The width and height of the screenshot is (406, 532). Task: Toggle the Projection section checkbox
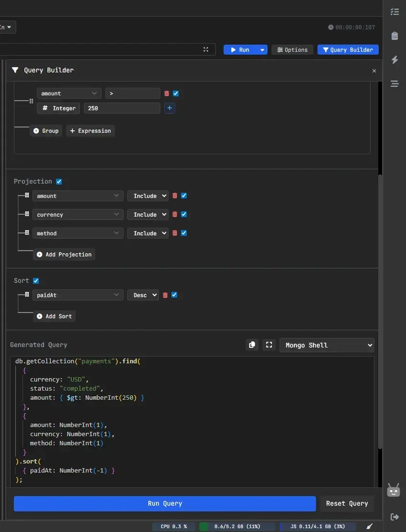59,181
